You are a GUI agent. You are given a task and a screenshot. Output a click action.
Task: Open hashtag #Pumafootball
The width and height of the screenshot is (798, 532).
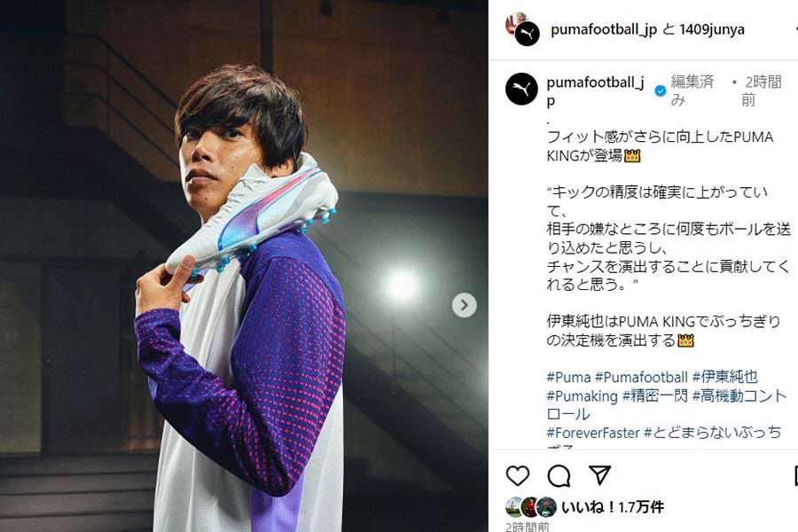coord(641,377)
